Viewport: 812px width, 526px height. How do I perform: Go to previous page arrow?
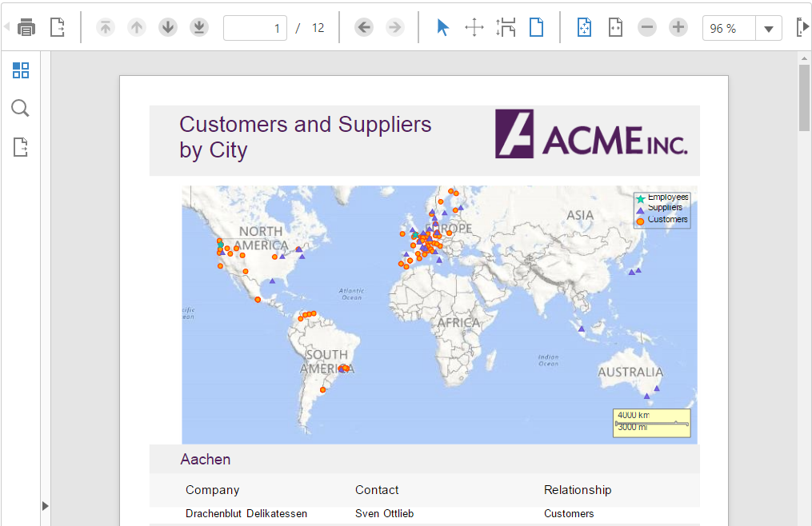[137, 27]
